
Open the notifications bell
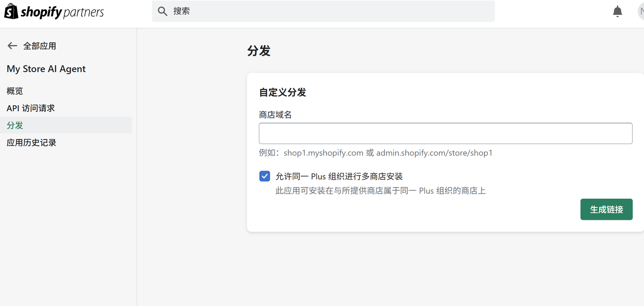[617, 12]
